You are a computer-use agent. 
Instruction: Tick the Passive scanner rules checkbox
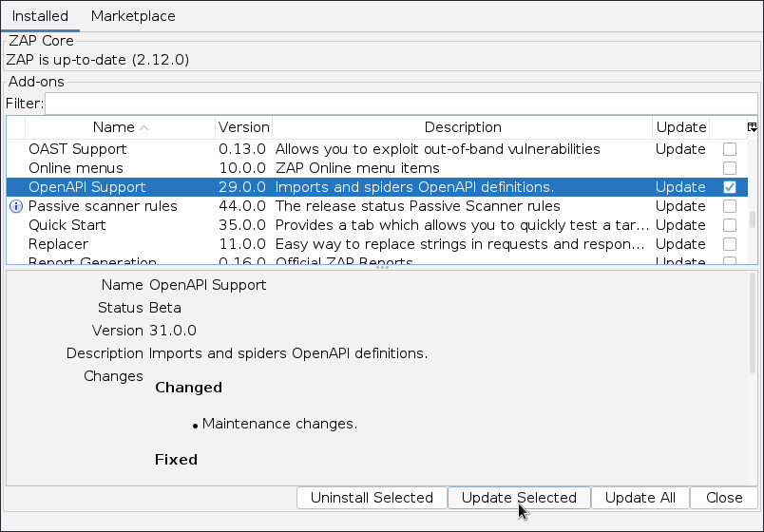(730, 206)
